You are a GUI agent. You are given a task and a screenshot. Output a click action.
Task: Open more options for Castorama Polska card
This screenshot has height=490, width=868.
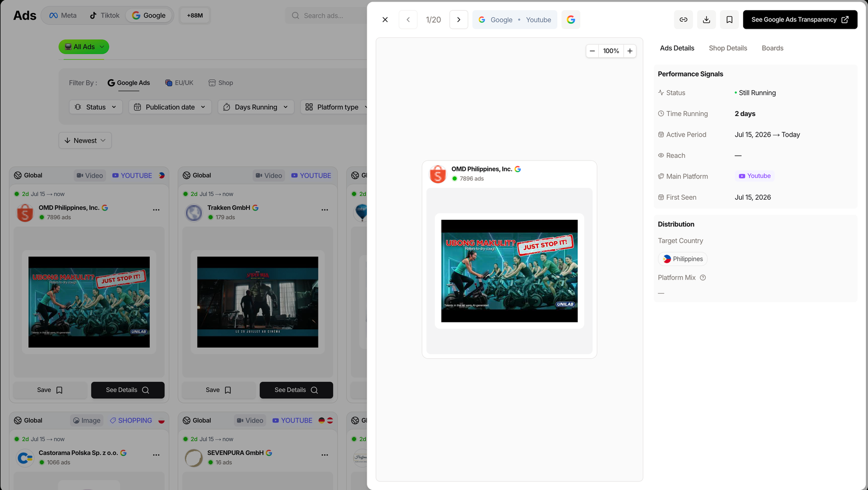coord(156,455)
